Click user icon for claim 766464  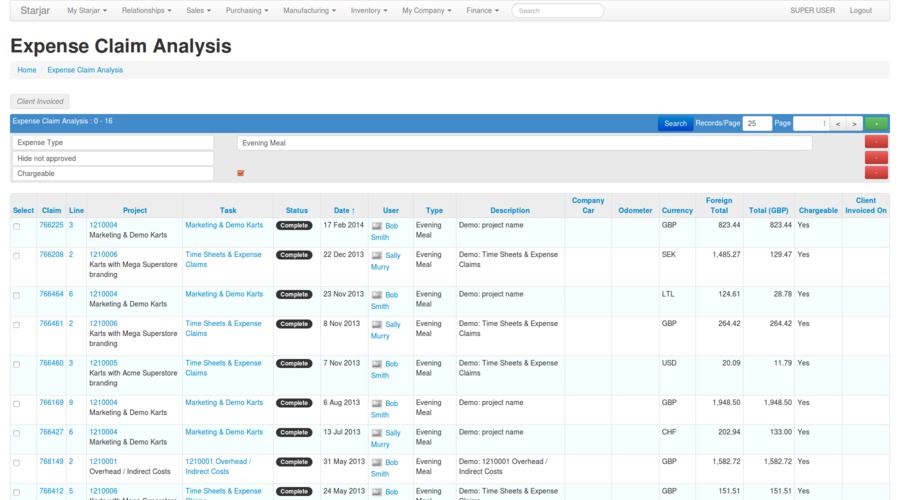377,295
